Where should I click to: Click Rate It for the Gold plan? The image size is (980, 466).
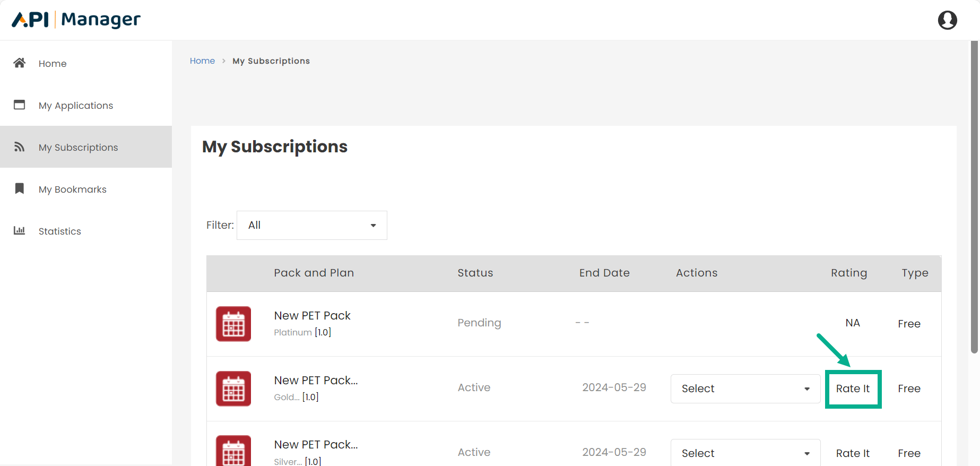pyautogui.click(x=853, y=389)
